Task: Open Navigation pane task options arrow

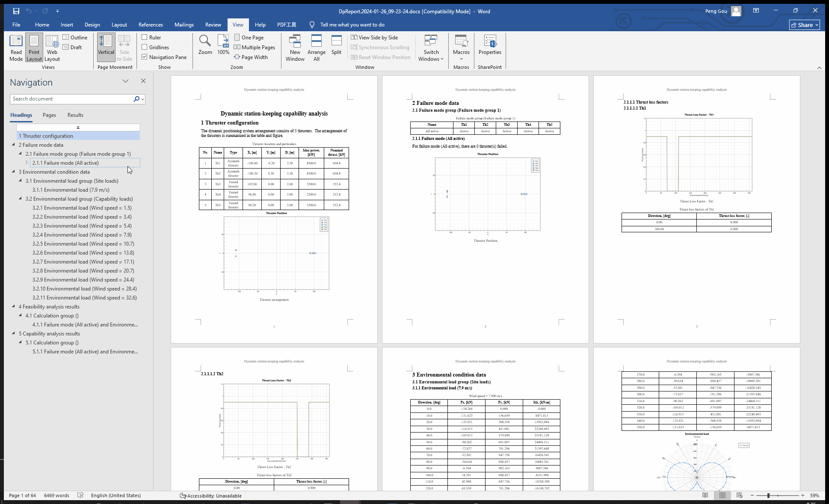Action: click(125, 81)
